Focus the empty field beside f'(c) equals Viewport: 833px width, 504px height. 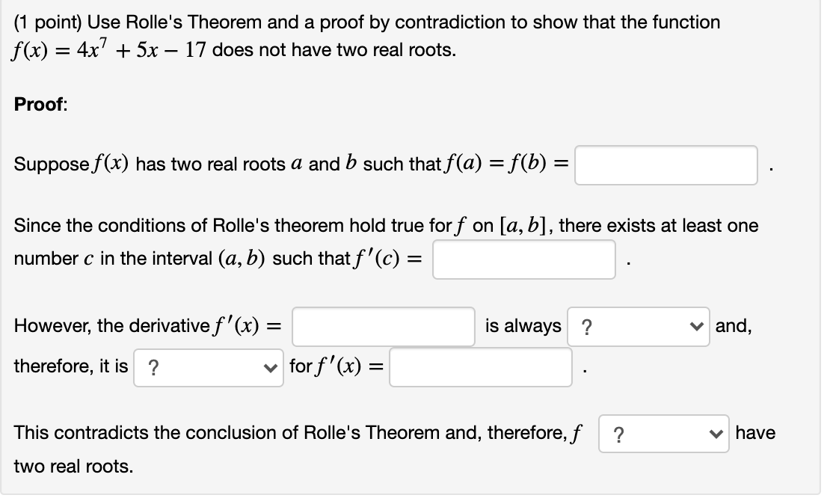(x=523, y=258)
